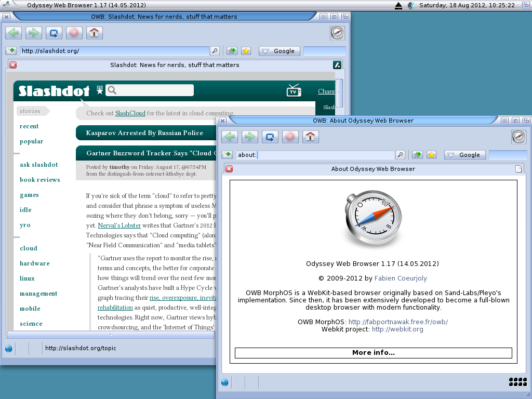
Task: Open the Kasparov Arrested By Russian Police story
Action: click(144, 133)
